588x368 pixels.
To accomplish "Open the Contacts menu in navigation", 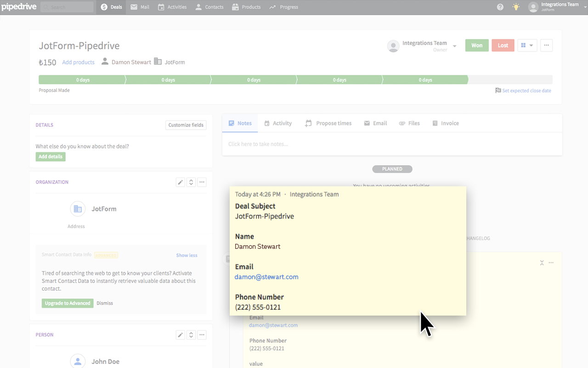I will 209,7.
